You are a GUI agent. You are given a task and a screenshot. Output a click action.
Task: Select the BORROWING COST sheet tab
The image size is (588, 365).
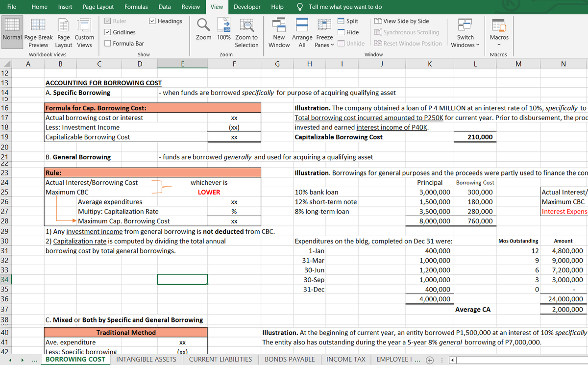pyautogui.click(x=75, y=359)
